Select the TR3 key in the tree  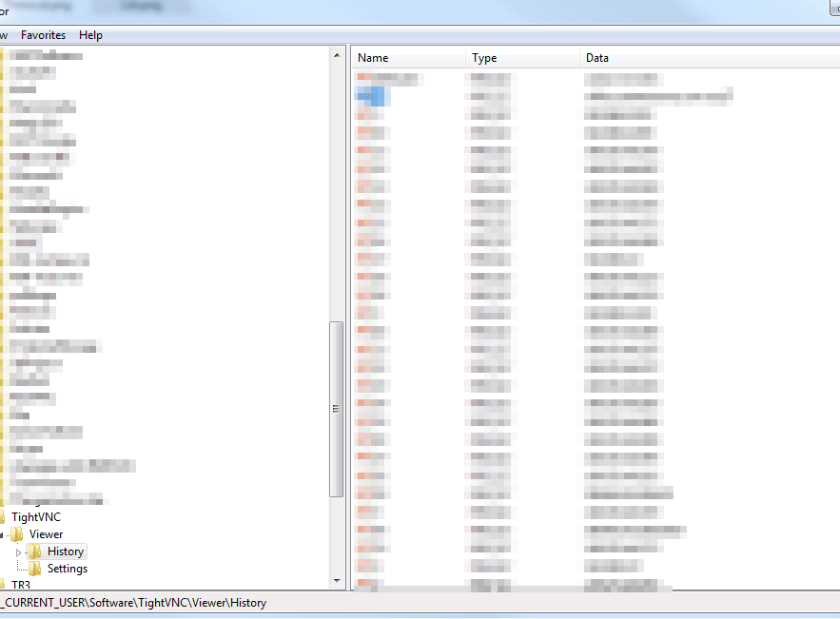pos(21,585)
